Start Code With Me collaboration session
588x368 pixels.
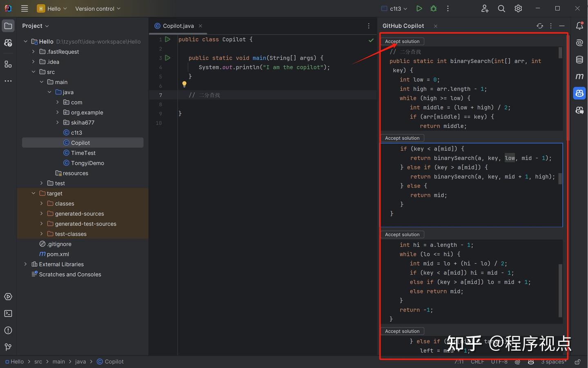(485, 8)
